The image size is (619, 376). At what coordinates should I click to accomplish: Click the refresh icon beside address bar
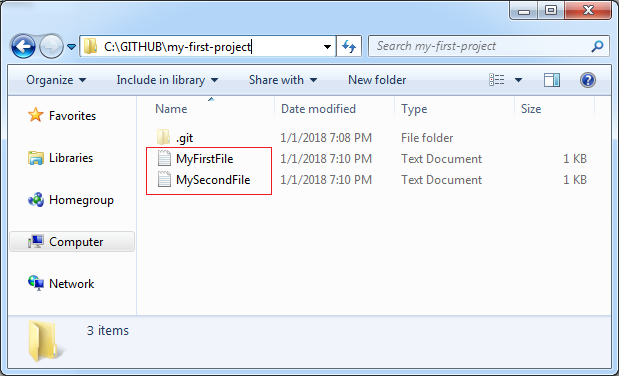point(349,46)
